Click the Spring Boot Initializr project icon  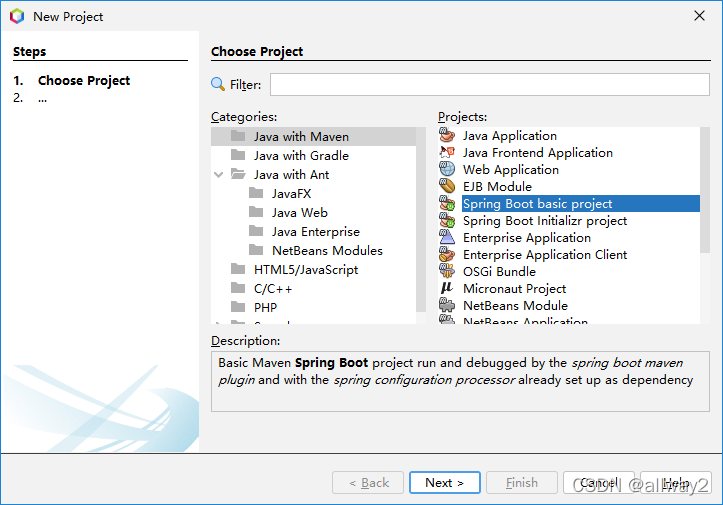click(447, 221)
